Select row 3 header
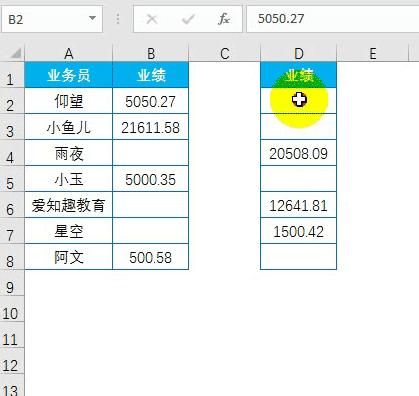Screen dimensions: 419x396 (x=12, y=127)
